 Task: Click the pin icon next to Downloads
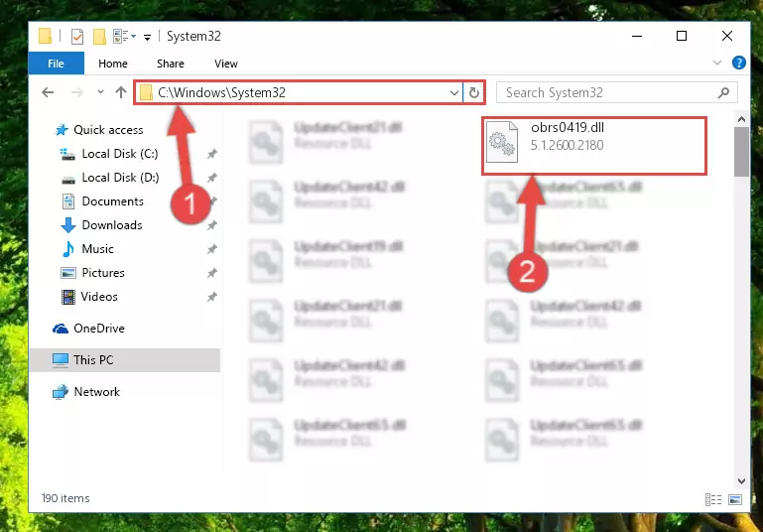[211, 226]
